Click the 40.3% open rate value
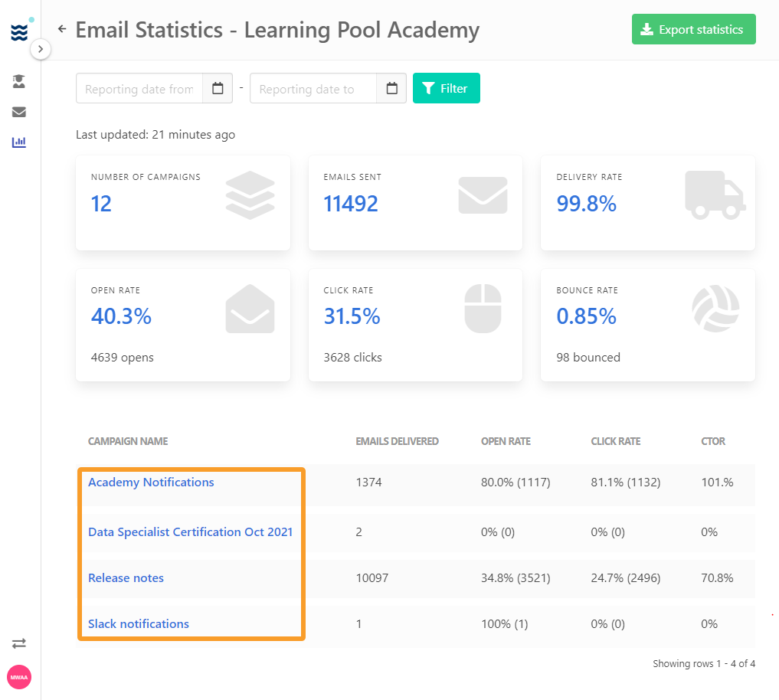Viewport: 779px width, 700px height. pos(121,316)
